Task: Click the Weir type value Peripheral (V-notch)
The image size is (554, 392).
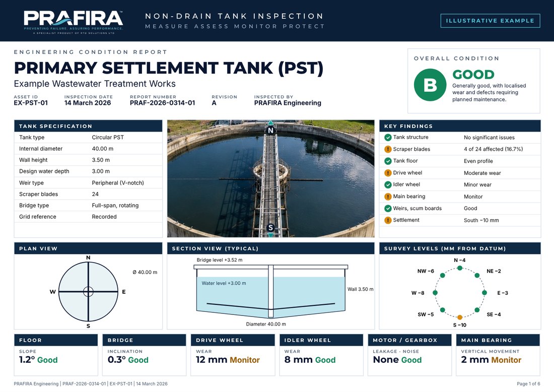Action: point(118,183)
